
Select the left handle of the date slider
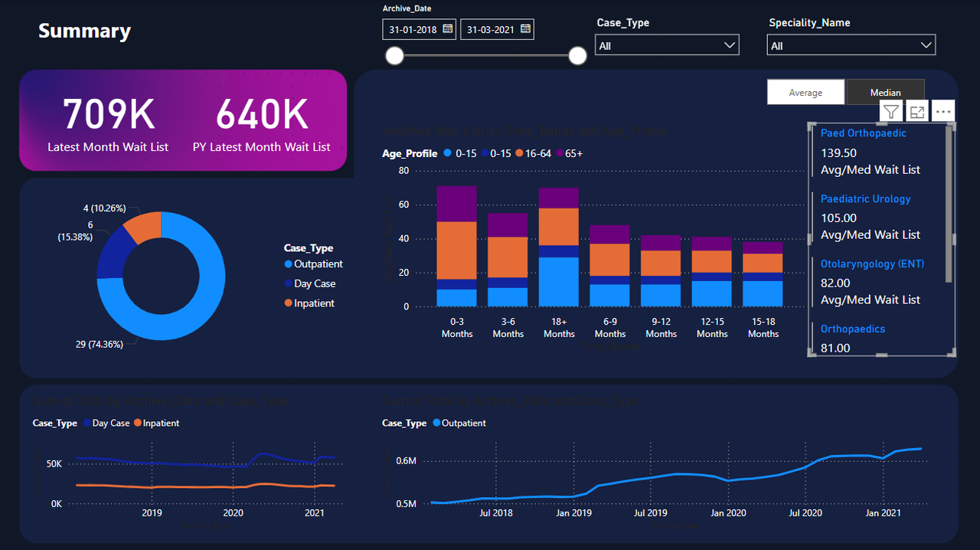pyautogui.click(x=395, y=56)
